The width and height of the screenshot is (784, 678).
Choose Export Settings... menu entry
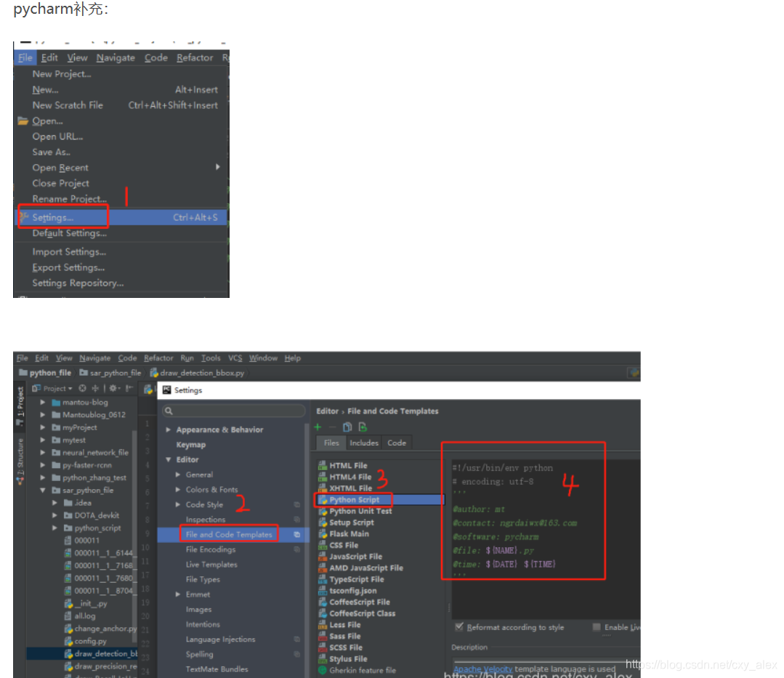tap(121, 267)
